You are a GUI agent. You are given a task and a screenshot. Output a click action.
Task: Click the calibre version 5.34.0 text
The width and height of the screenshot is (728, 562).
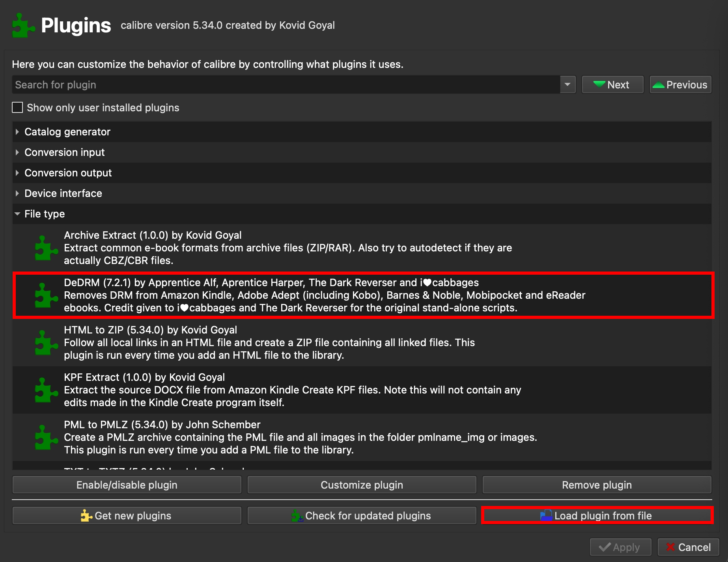tap(228, 25)
